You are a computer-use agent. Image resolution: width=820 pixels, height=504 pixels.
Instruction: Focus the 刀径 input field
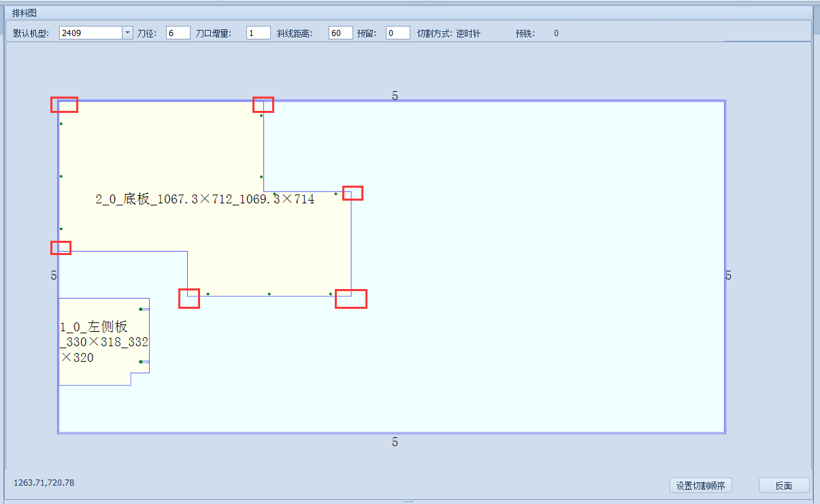pos(178,33)
